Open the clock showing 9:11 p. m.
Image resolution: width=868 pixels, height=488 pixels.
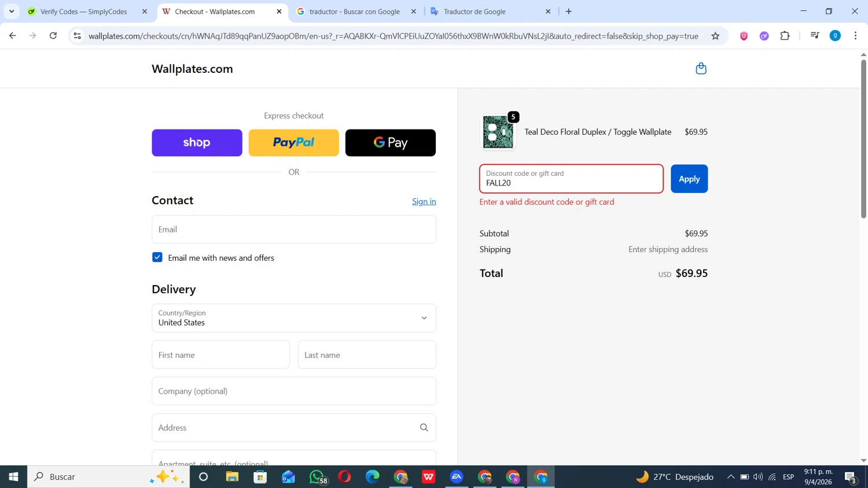[x=818, y=476]
